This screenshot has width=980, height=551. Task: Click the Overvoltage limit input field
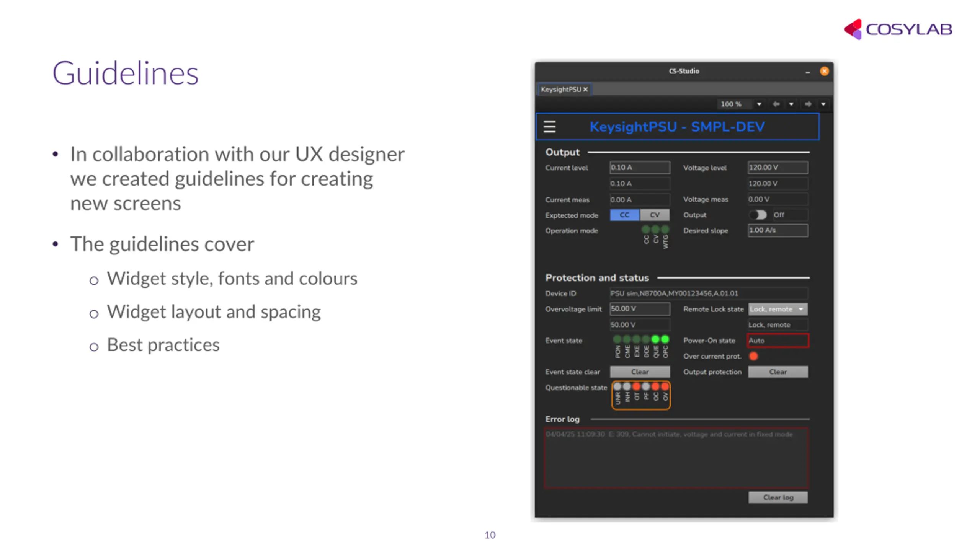click(x=640, y=309)
